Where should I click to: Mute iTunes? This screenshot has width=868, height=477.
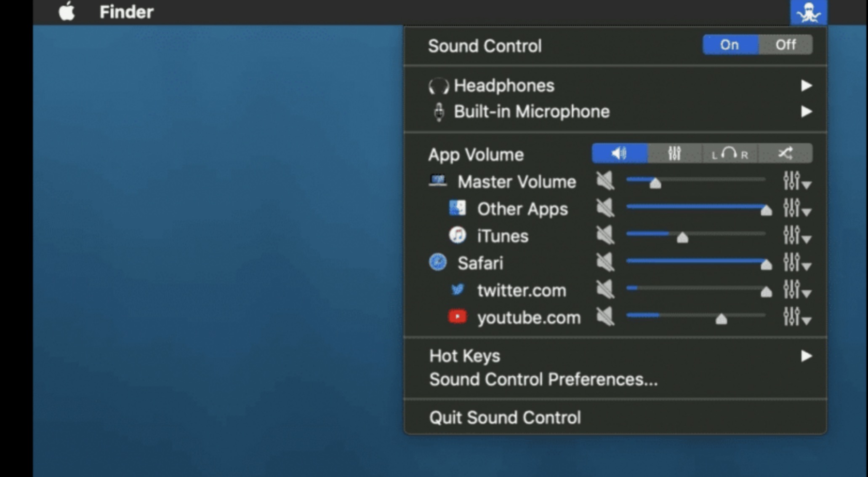(605, 235)
